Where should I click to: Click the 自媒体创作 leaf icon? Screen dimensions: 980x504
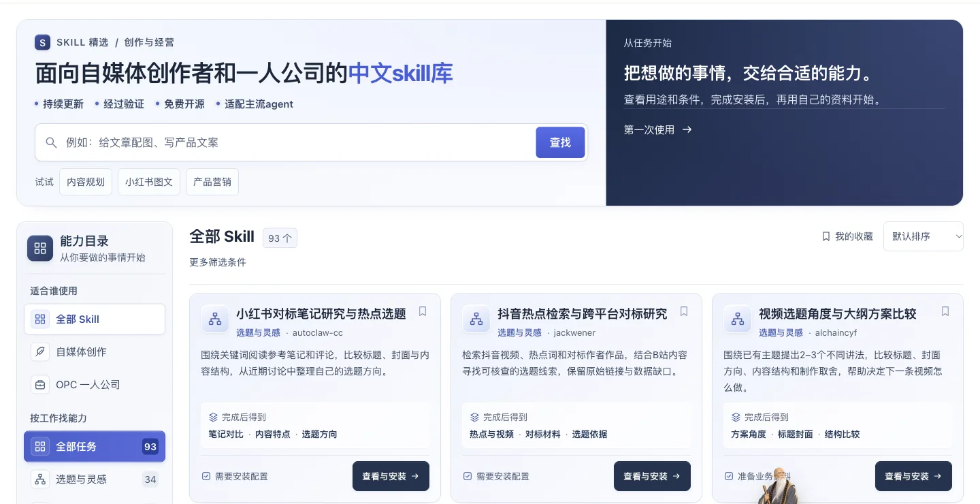(40, 351)
